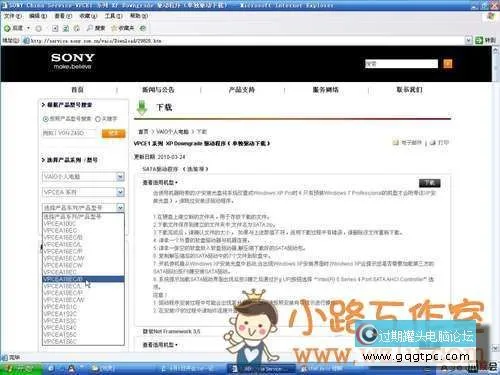Screen dimensions: 500x375
Task: Open the 收藏 (Favorites) menu
Action: pyautogui.click(x=88, y=16)
